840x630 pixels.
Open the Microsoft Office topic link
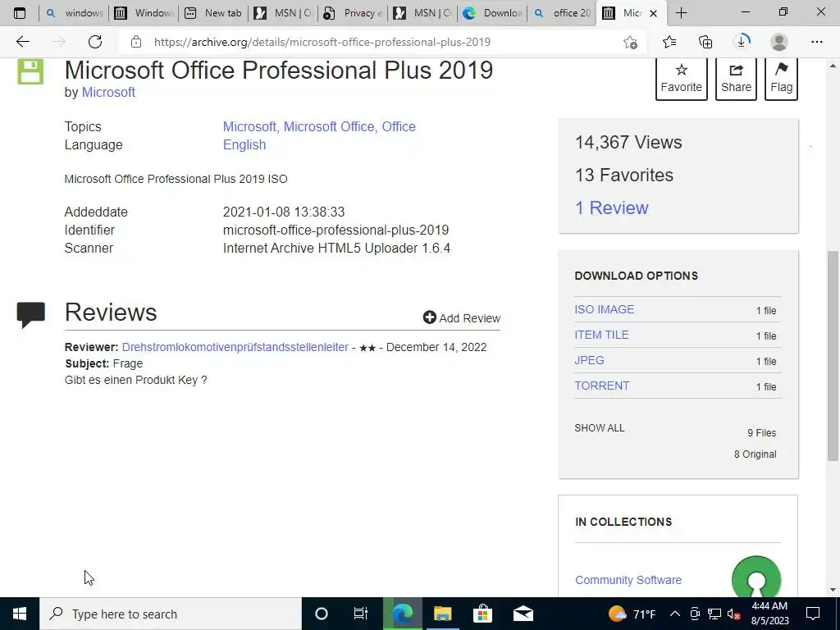[x=328, y=126]
